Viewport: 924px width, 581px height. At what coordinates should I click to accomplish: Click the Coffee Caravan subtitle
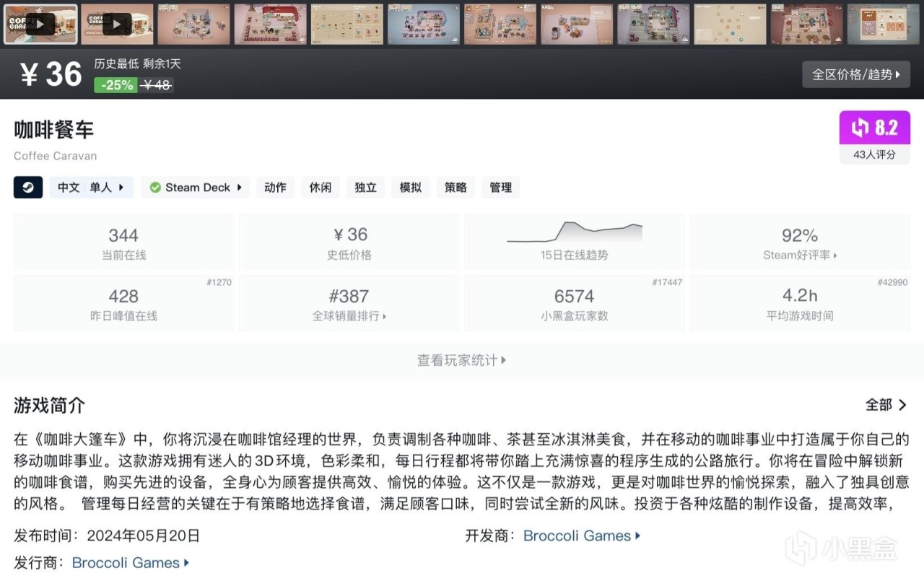click(55, 156)
